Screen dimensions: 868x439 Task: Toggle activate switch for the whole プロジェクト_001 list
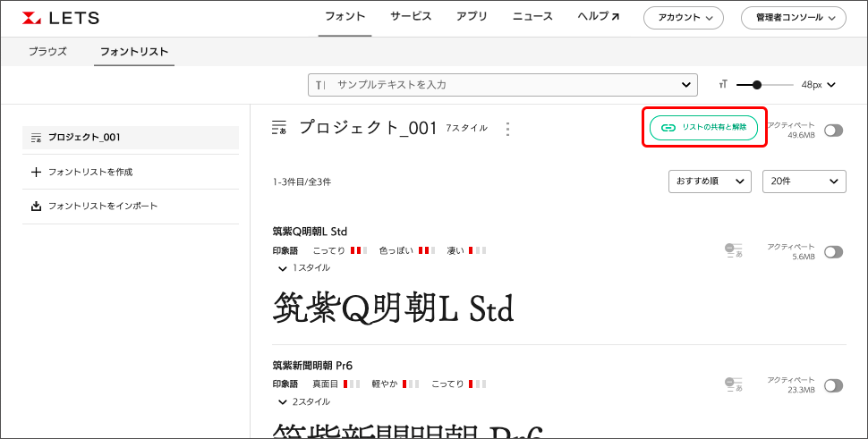833,131
